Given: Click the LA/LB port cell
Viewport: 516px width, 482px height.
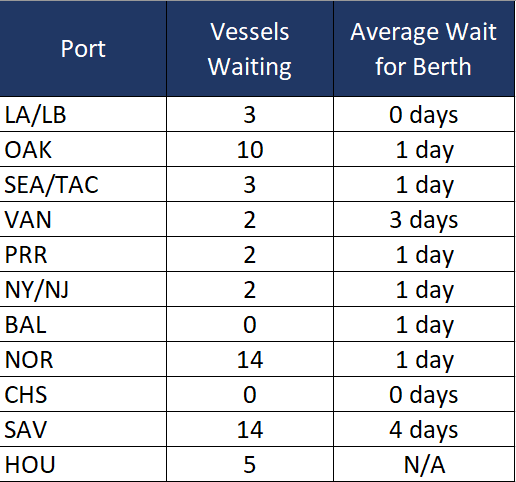Looking at the screenshot, I should (x=83, y=114).
